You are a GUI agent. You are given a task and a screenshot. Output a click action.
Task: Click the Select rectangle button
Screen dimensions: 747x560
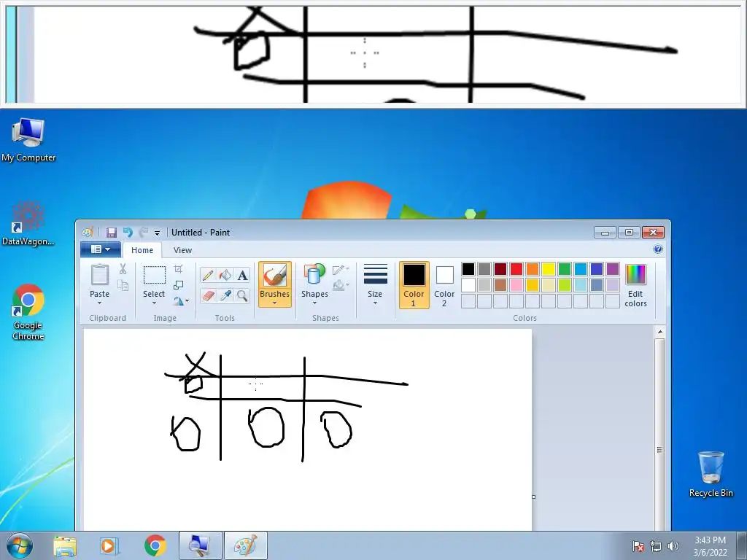(x=155, y=275)
